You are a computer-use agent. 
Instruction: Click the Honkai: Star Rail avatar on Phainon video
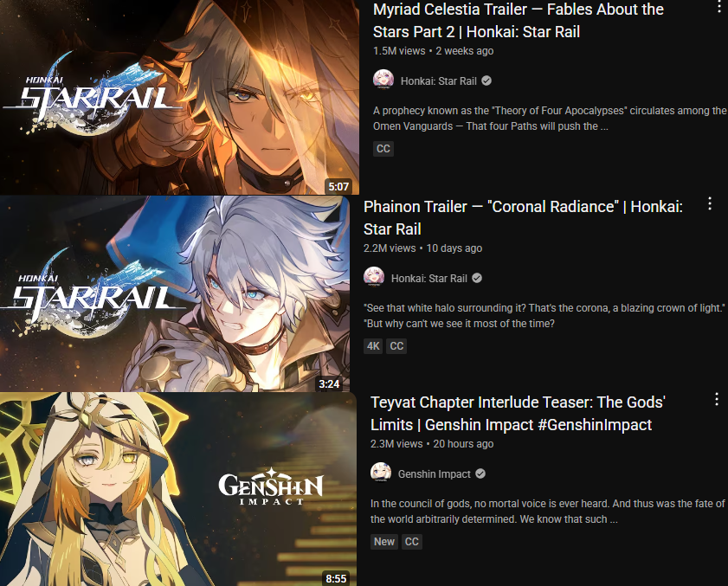coord(374,277)
